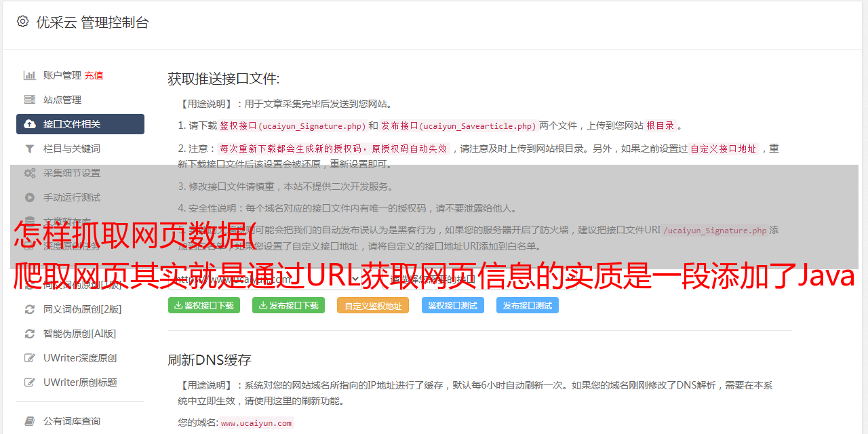Click refresh icon of 同义词伪原创[2版]

30,309
